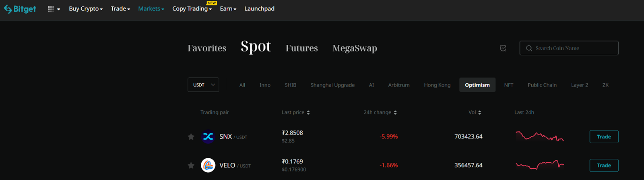Open the Launchpad link
This screenshot has width=644, height=180.
(x=260, y=9)
